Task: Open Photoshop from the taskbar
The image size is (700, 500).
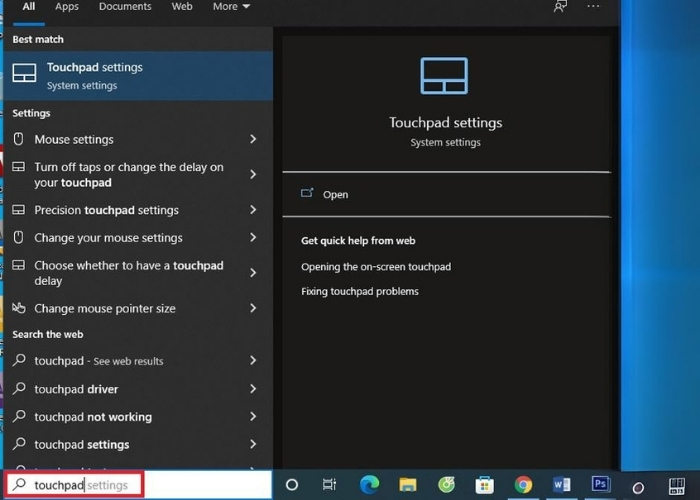Action: coord(600,485)
